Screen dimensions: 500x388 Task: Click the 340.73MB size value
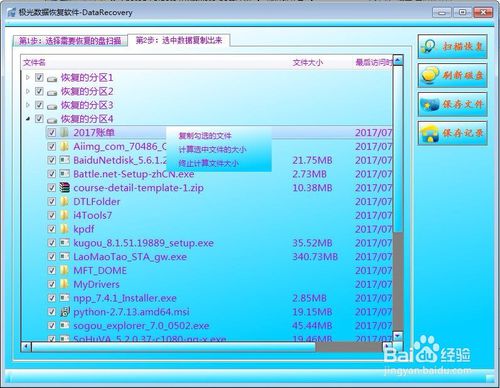point(315,257)
